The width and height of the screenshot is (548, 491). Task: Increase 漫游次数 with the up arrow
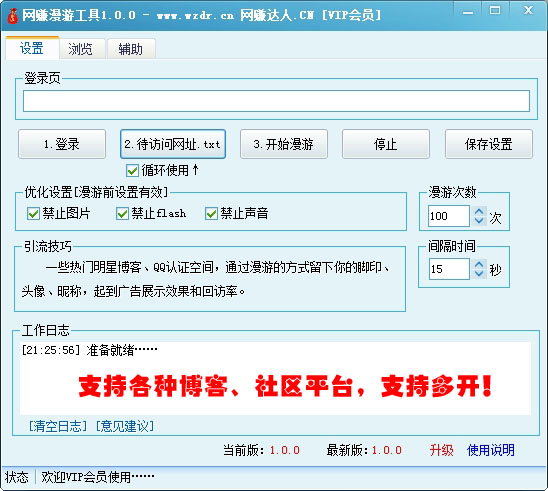pos(479,211)
